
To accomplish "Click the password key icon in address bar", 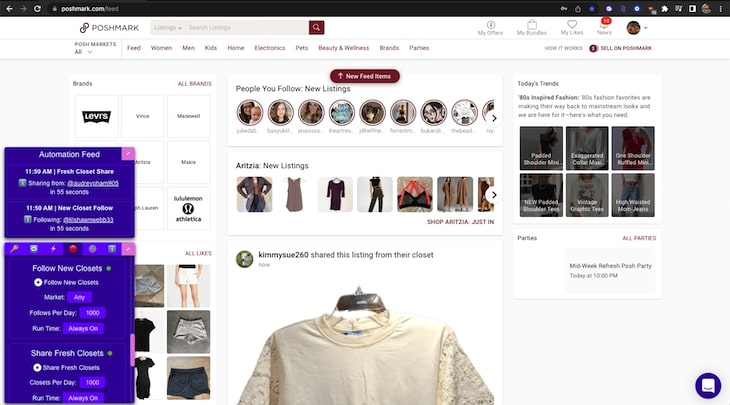I will [564, 9].
